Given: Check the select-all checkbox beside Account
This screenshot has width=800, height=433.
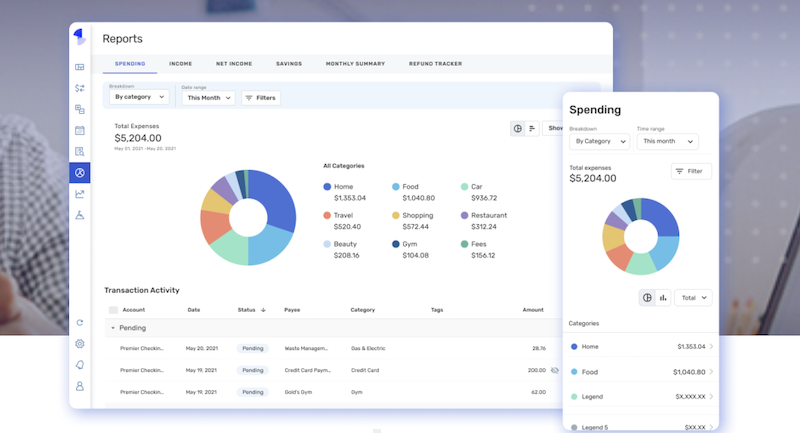Looking at the screenshot, I should click(x=113, y=310).
